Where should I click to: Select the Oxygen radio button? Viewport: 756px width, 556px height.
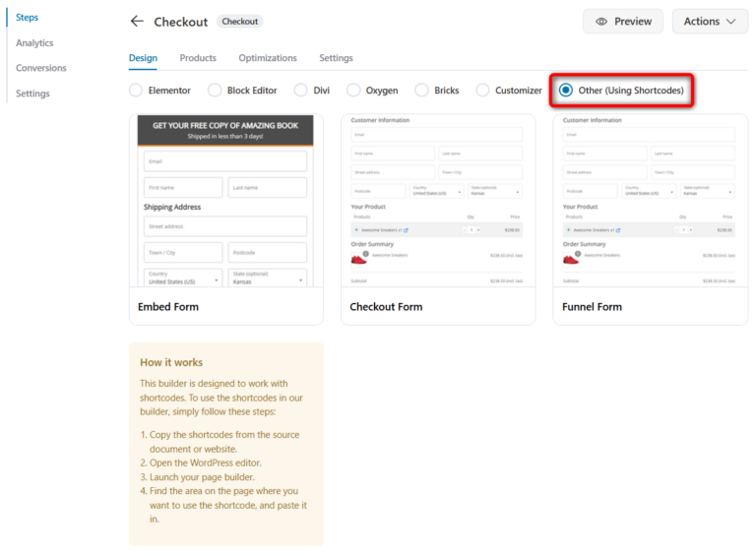point(353,91)
